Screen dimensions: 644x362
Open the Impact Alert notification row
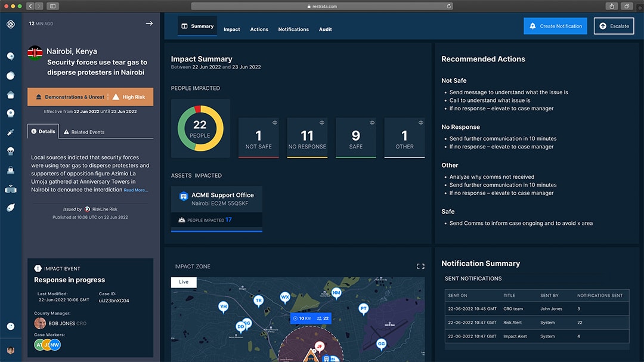(537, 336)
